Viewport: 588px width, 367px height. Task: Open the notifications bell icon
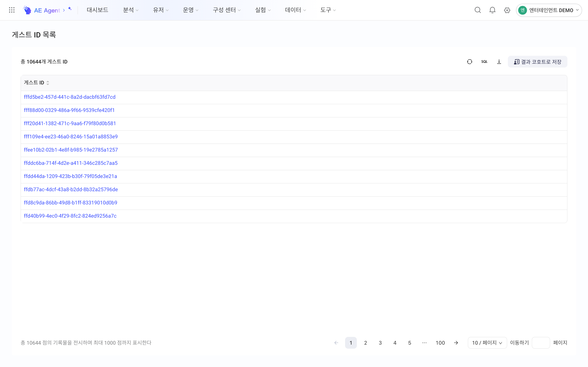tap(492, 10)
